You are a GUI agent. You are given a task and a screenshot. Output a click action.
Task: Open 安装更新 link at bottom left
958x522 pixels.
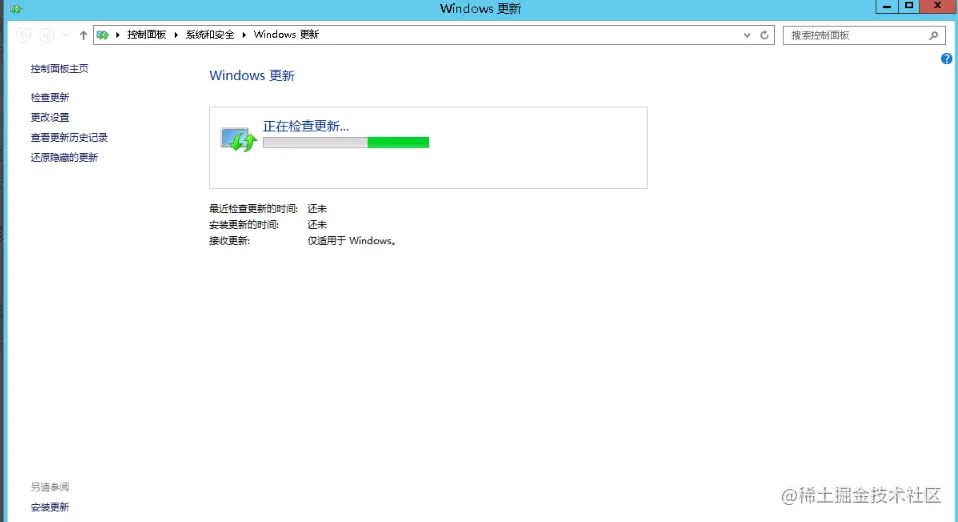(50, 507)
